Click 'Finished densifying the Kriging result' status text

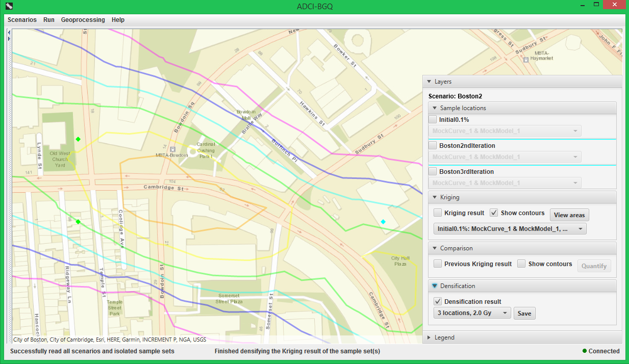coord(297,351)
